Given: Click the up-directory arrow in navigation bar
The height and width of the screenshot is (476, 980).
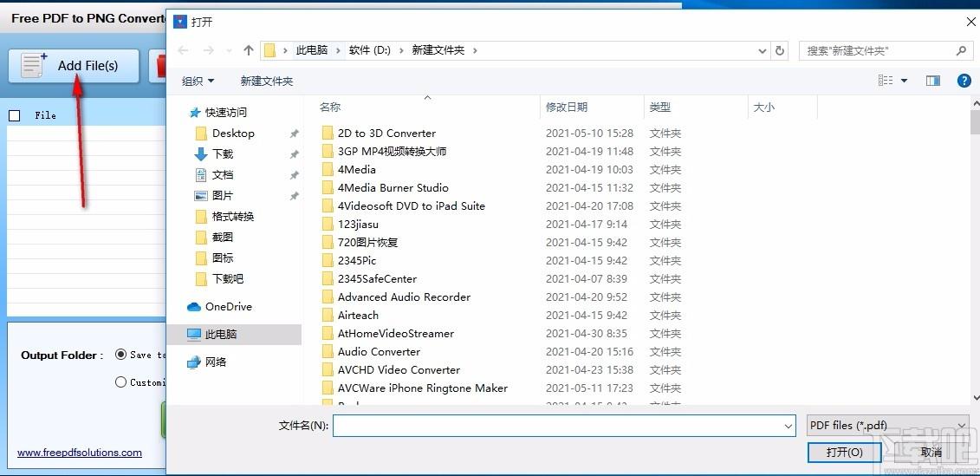Looking at the screenshot, I should click(x=249, y=50).
